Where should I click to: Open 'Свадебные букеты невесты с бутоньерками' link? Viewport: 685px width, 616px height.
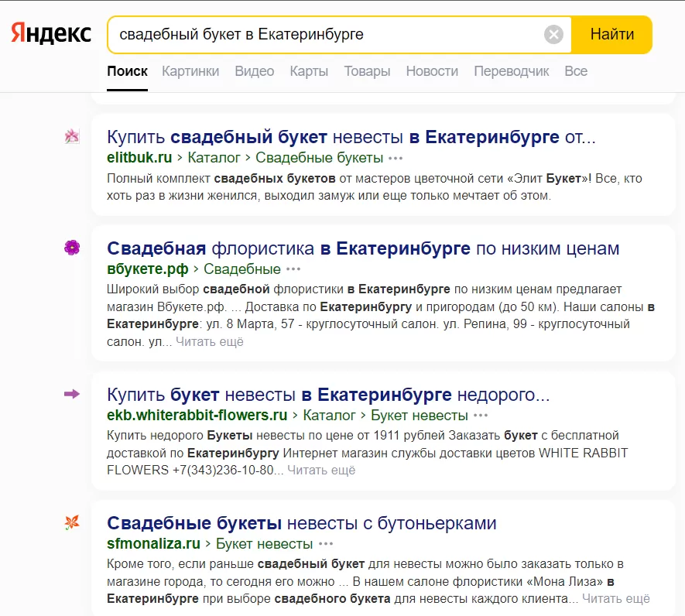(x=301, y=523)
